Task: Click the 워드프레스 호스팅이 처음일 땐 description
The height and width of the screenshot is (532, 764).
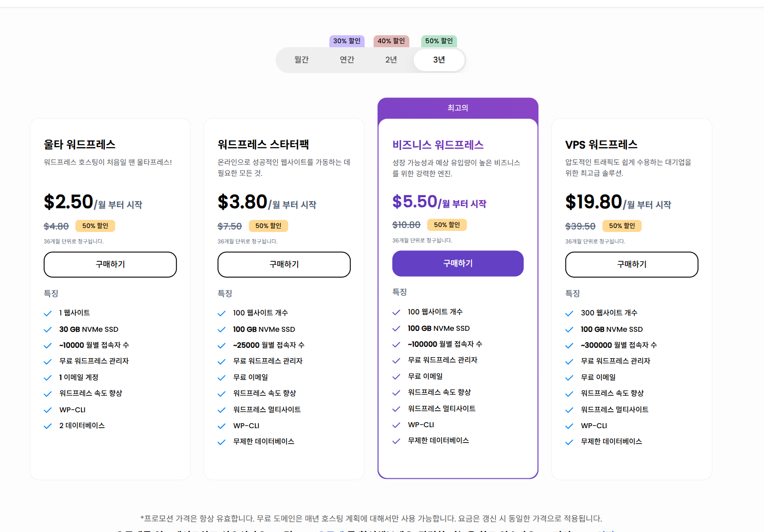Action: tap(108, 162)
